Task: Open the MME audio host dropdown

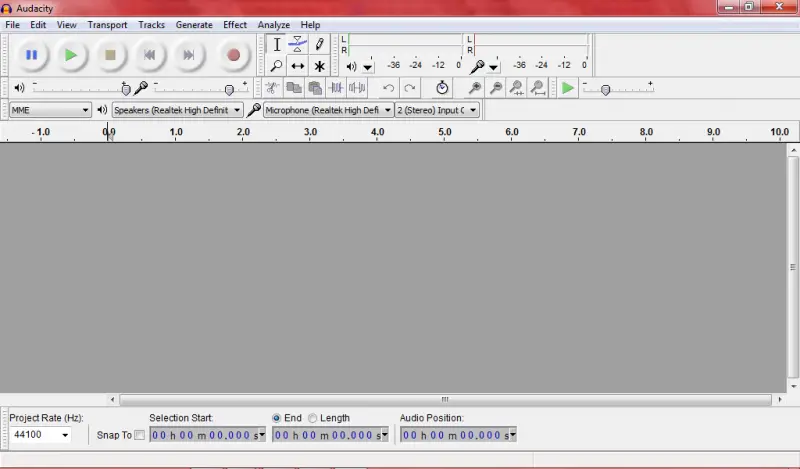Action: 50,110
